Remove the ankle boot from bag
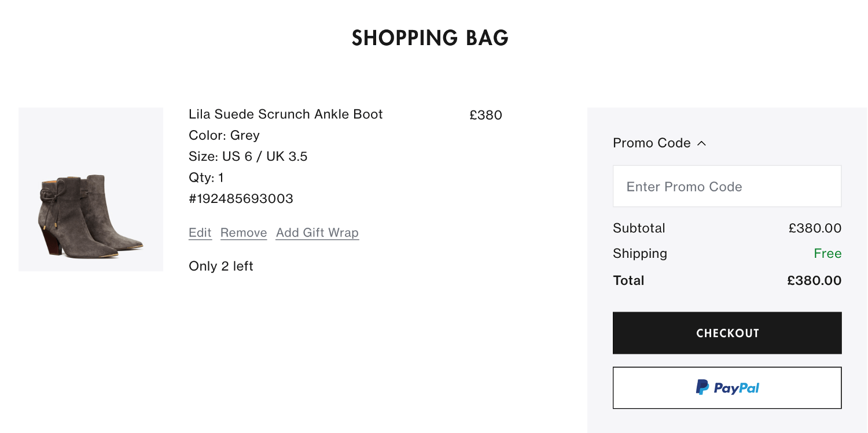 pos(244,233)
